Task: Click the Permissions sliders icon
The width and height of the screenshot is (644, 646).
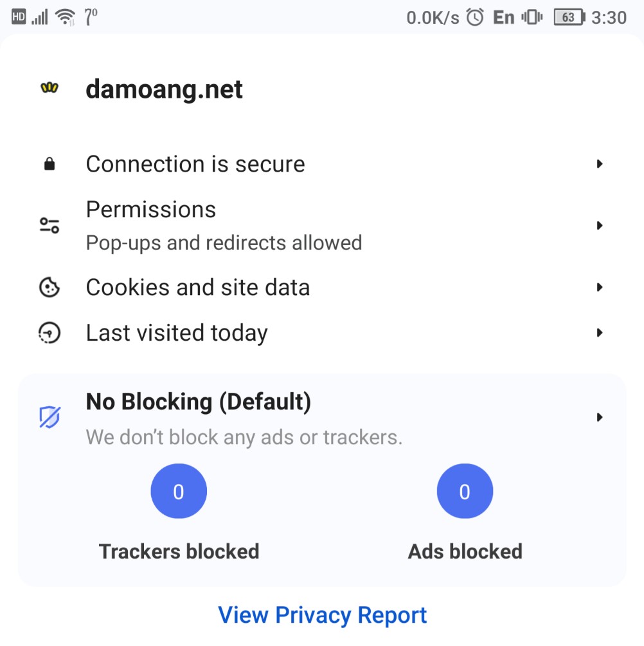Action: click(x=49, y=226)
